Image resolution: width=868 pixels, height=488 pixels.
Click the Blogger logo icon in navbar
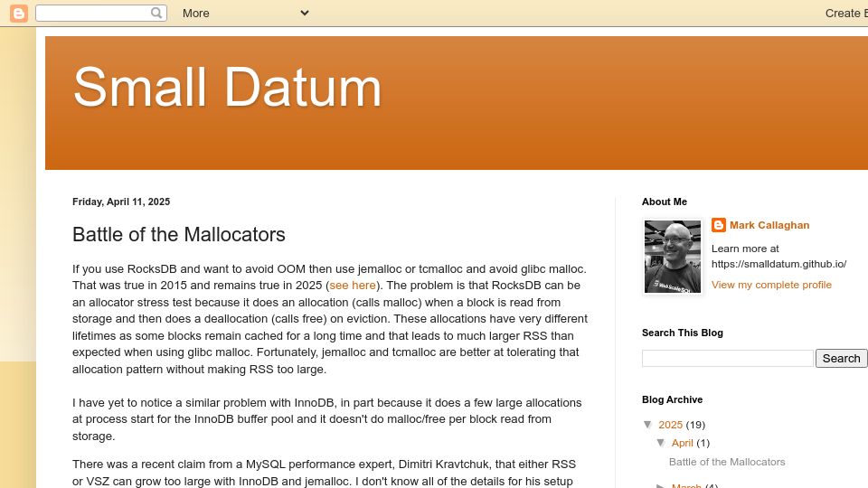coord(19,13)
